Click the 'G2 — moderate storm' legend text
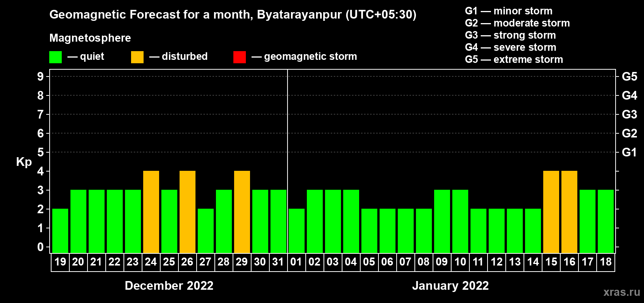This screenshot has height=303, width=644. tap(517, 23)
